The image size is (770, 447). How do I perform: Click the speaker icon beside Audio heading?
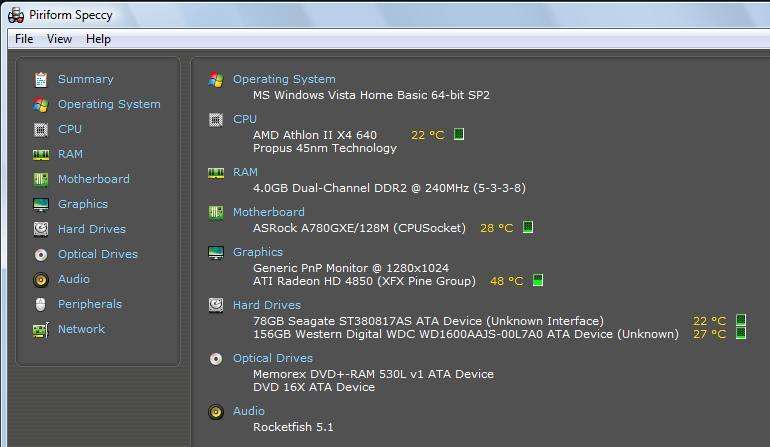click(216, 412)
